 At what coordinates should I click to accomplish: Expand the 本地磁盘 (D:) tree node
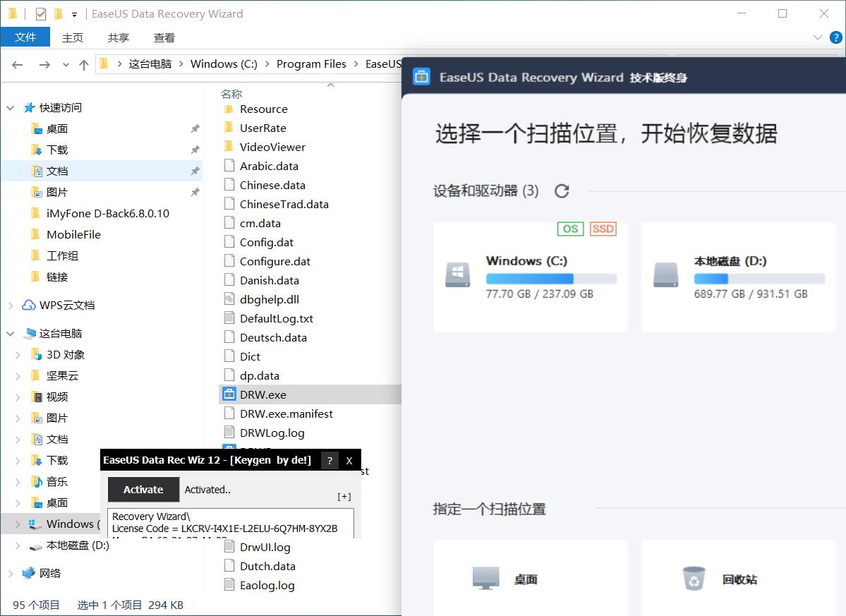click(x=18, y=545)
